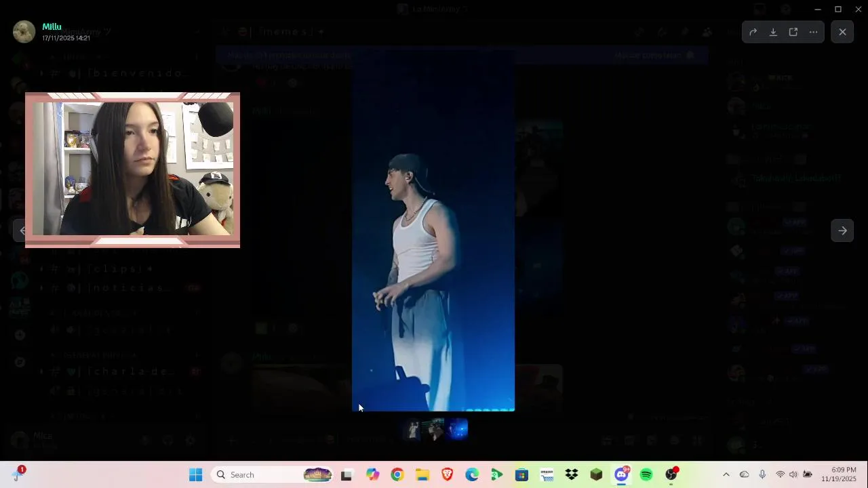Viewport: 868px width, 488px height.
Task: Open the weather widget in the taskbar
Action: click(x=18, y=474)
